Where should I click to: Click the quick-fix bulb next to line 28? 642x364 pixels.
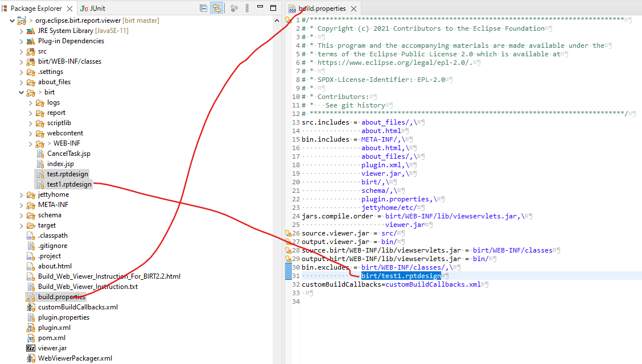point(287,249)
